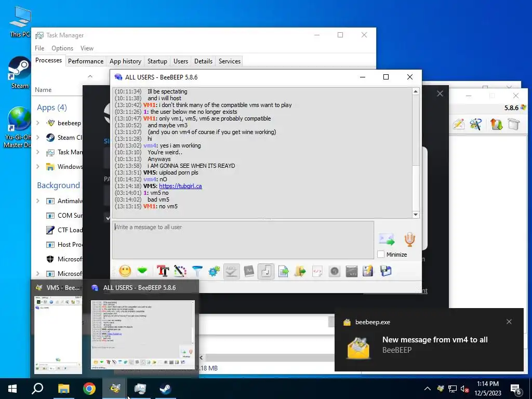Click the 'Apps (4)' group heading
532x399 pixels.
52,108
